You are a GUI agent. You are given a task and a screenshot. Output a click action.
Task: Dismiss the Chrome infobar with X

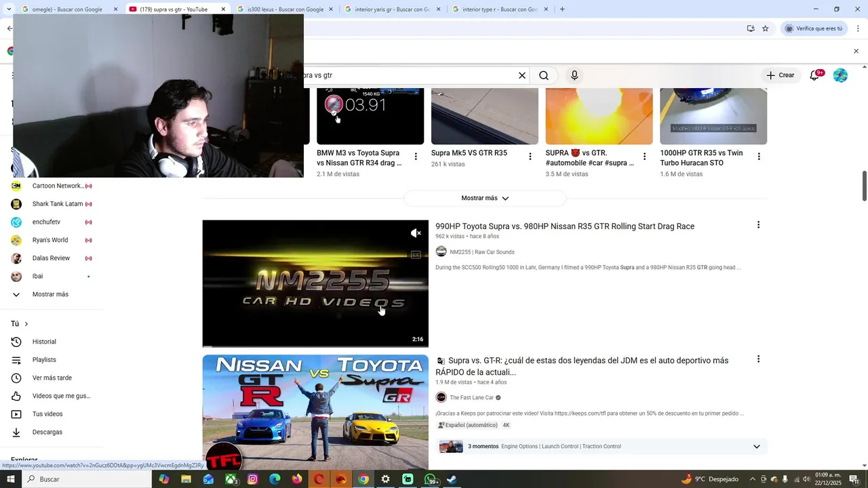(856, 51)
